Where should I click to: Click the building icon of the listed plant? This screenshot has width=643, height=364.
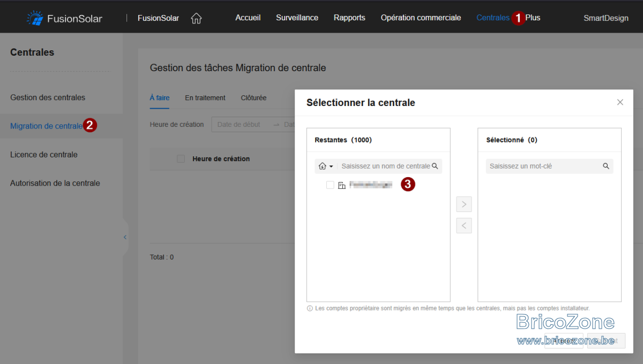(x=342, y=185)
